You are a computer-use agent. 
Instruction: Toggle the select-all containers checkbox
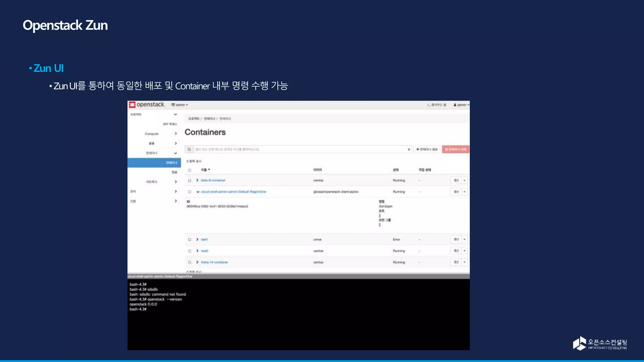190,170
